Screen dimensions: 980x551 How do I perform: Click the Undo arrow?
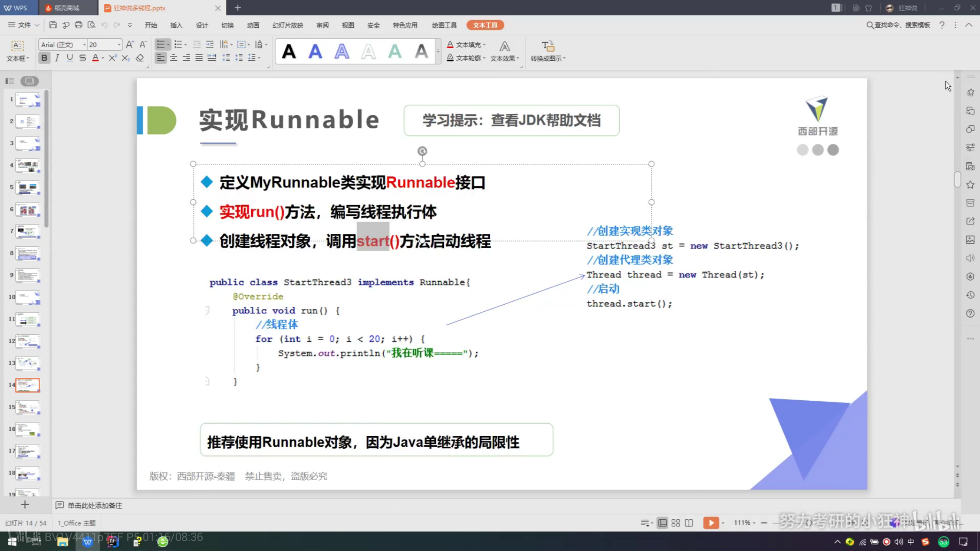coord(104,25)
